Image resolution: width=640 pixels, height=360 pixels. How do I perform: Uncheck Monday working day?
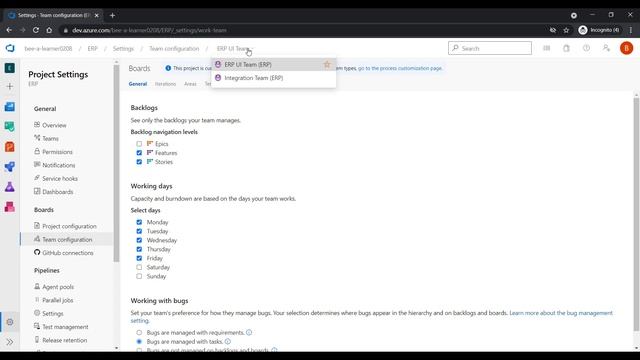[139, 222]
